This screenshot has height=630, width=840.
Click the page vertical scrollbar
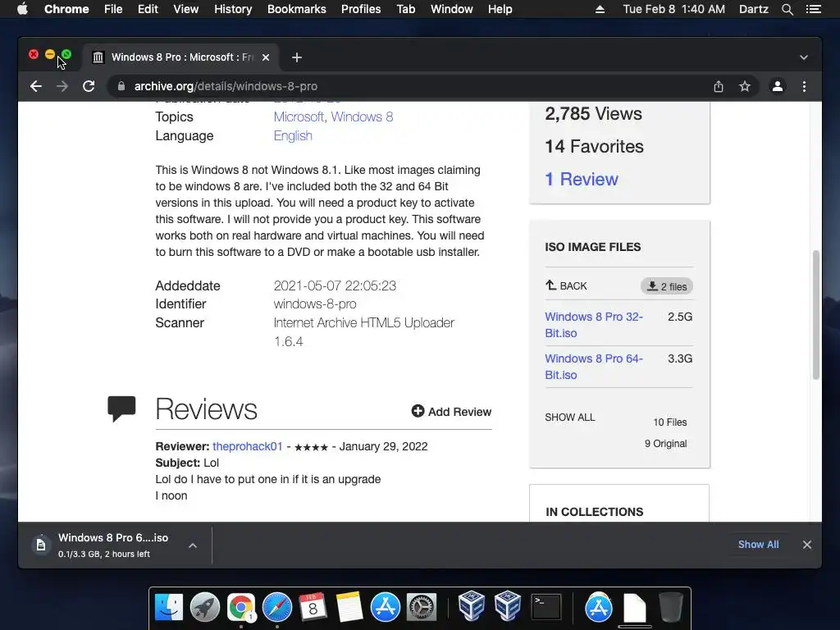[816, 314]
